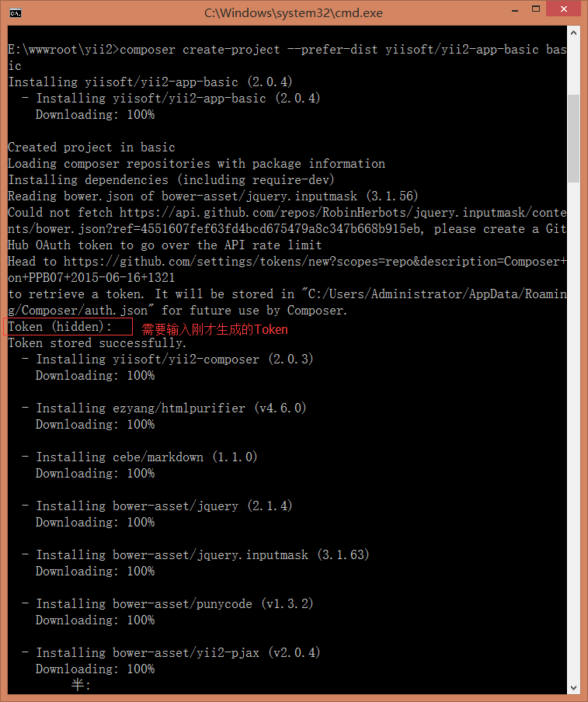Viewport: 588px width, 702px height.
Task: Click the orange IME indicator at the bottom
Action: (x=81, y=684)
